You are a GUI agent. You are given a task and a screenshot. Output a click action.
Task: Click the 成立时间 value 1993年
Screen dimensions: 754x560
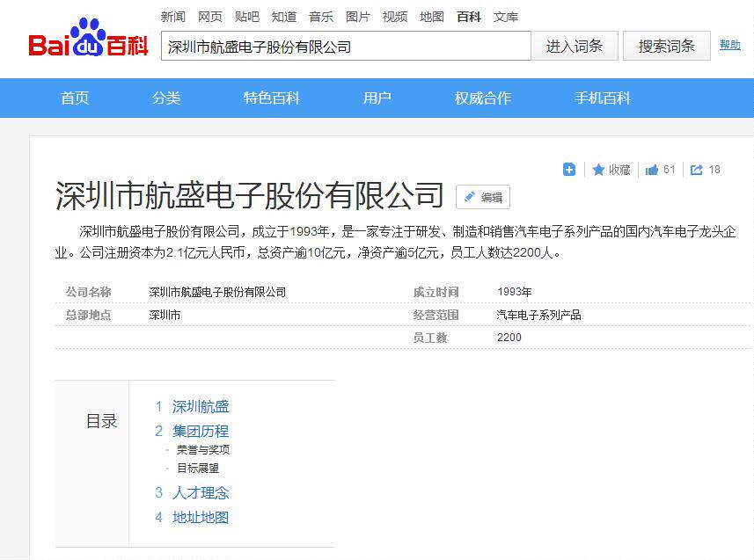tap(515, 292)
